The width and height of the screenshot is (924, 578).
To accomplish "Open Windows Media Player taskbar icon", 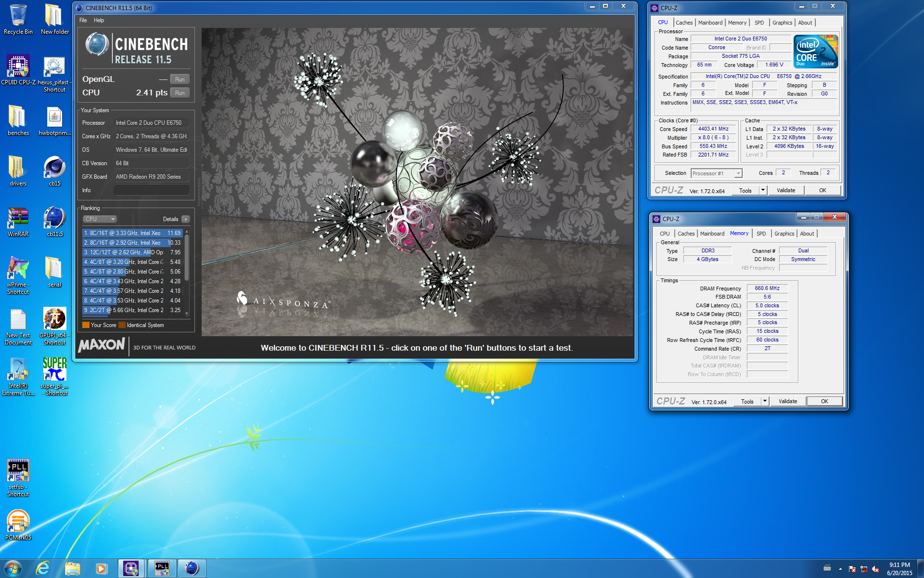I will coord(101,568).
